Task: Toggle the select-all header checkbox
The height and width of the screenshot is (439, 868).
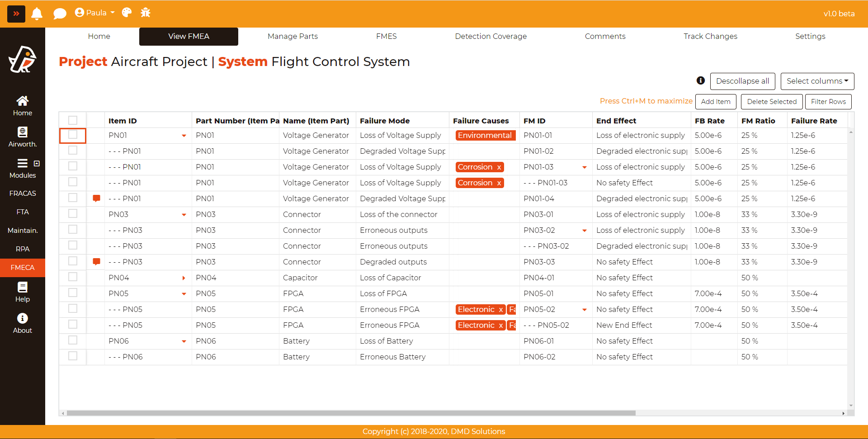Action: [73, 120]
